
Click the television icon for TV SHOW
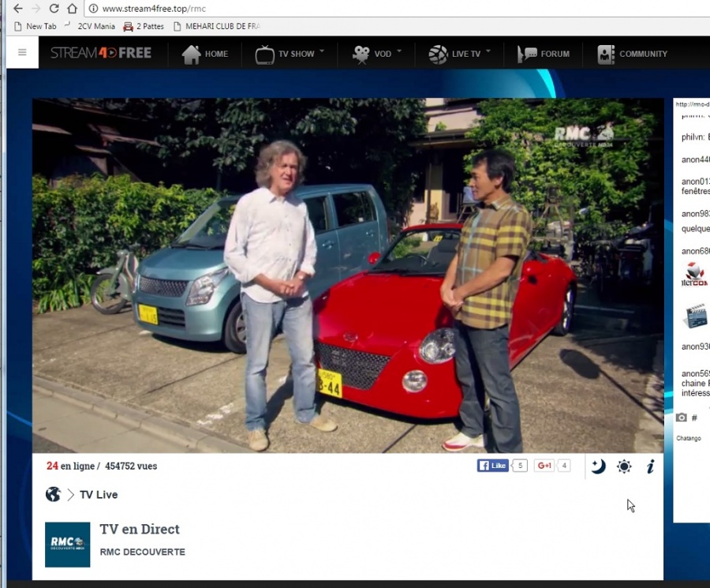click(x=264, y=55)
